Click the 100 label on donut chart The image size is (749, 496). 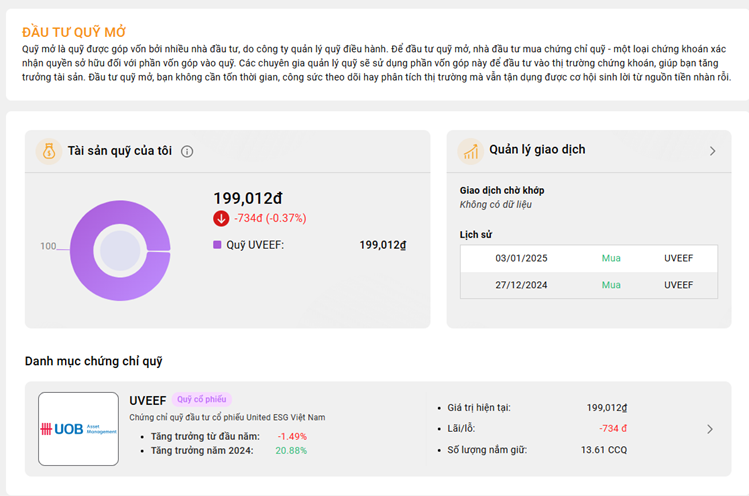[x=48, y=246]
